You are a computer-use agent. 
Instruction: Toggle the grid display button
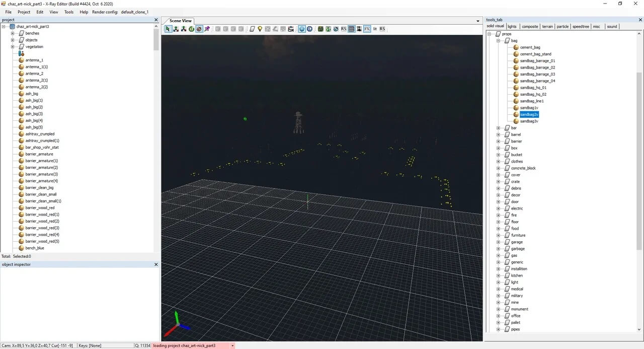[x=351, y=29]
